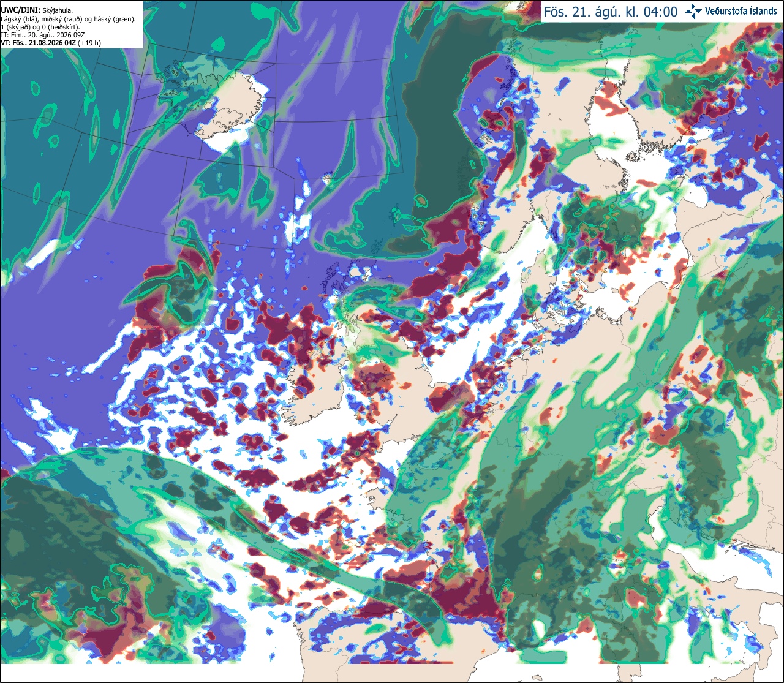Click the UWC/DINI legend title

[20, 10]
